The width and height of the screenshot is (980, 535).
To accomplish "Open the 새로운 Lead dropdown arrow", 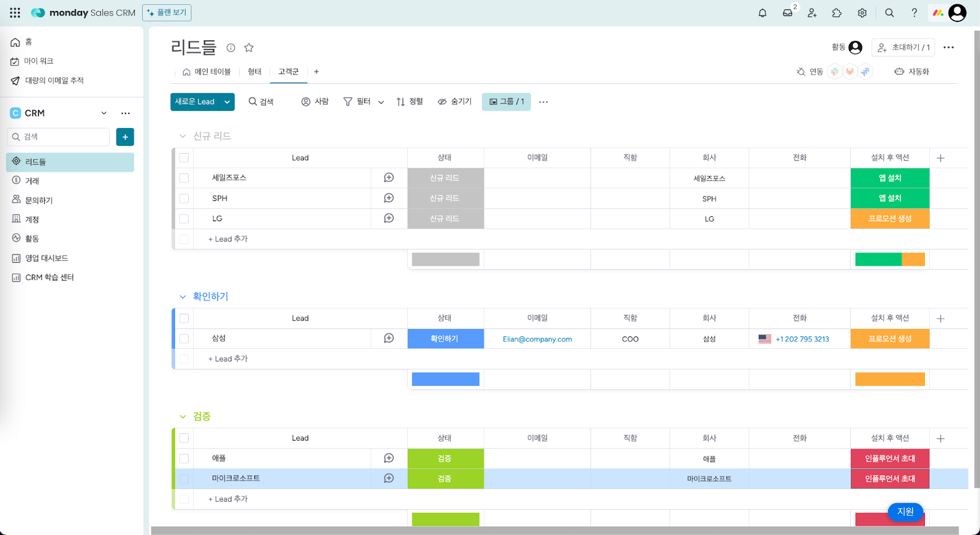I will click(227, 102).
